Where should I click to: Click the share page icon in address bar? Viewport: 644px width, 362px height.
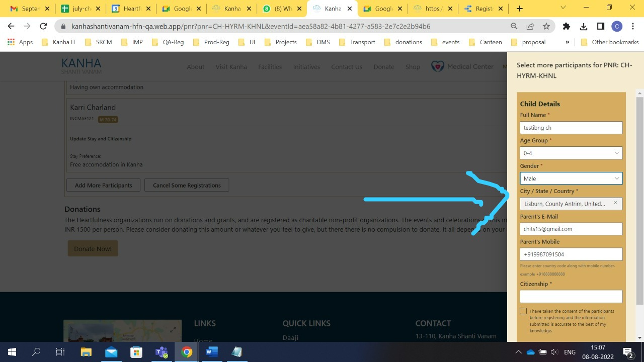tap(530, 27)
